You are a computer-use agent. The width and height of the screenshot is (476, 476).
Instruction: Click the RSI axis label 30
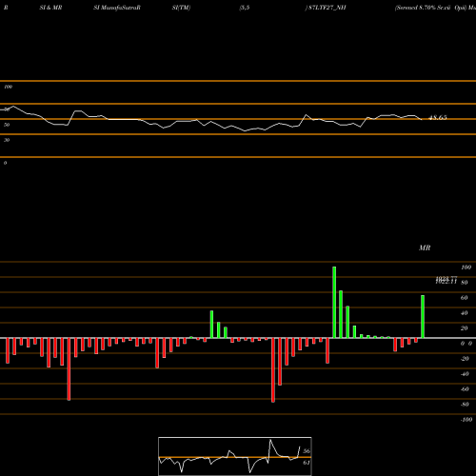pos(7,140)
